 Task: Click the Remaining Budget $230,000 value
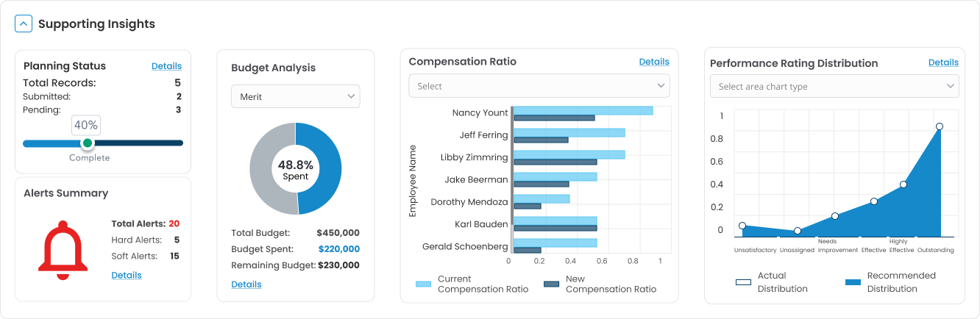click(x=338, y=265)
